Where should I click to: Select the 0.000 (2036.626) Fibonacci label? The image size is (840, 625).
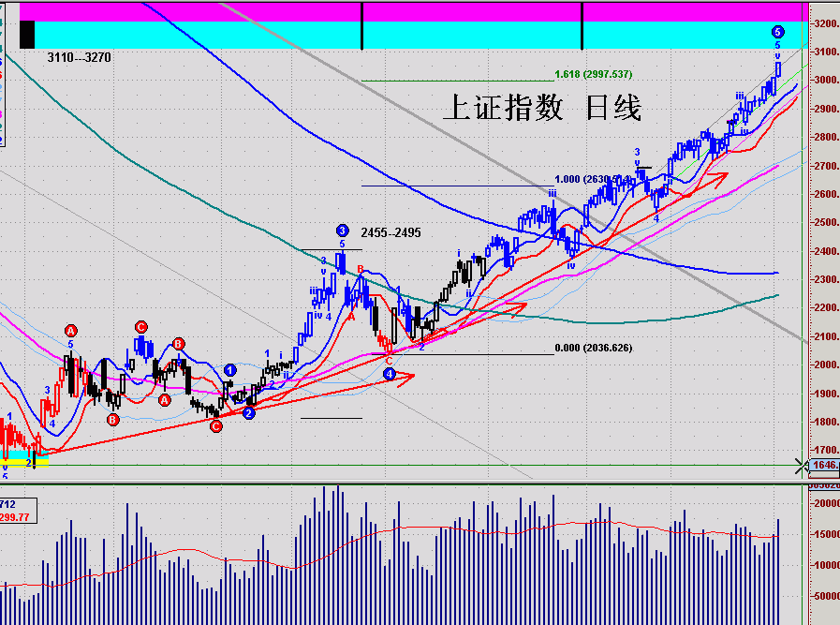point(594,348)
